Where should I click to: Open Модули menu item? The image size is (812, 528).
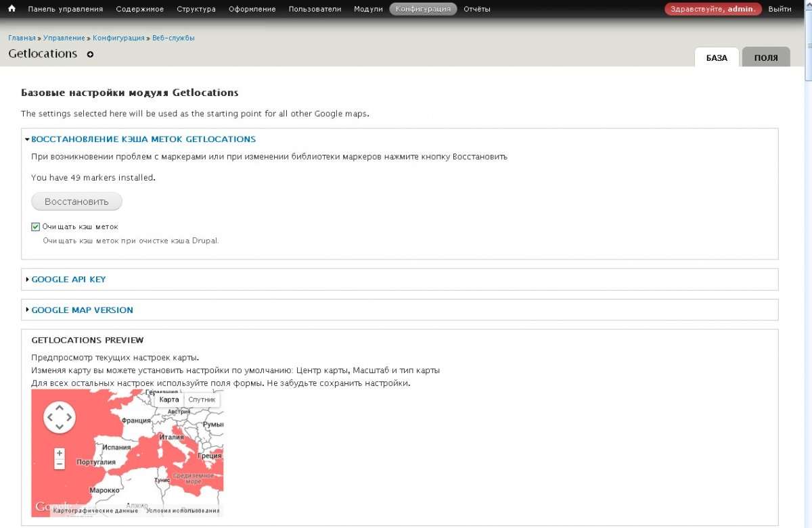pos(368,9)
